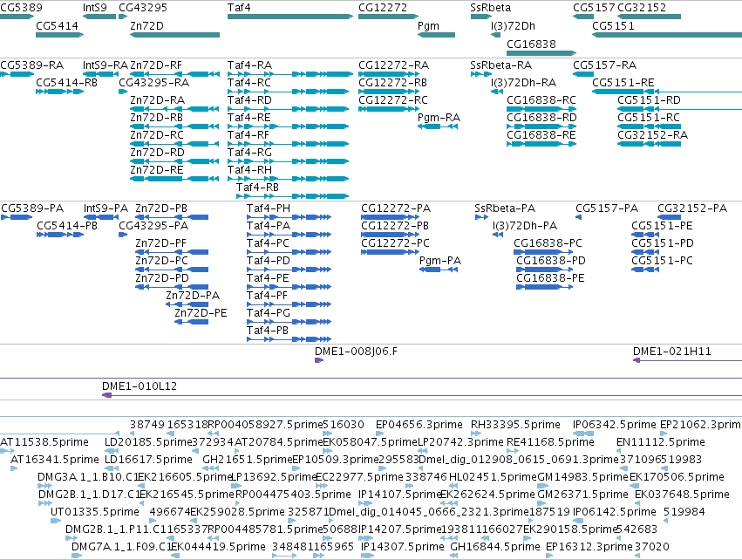The image size is (742, 560).
Task: Select the Taf4-RB transcript
Action: 292,196
